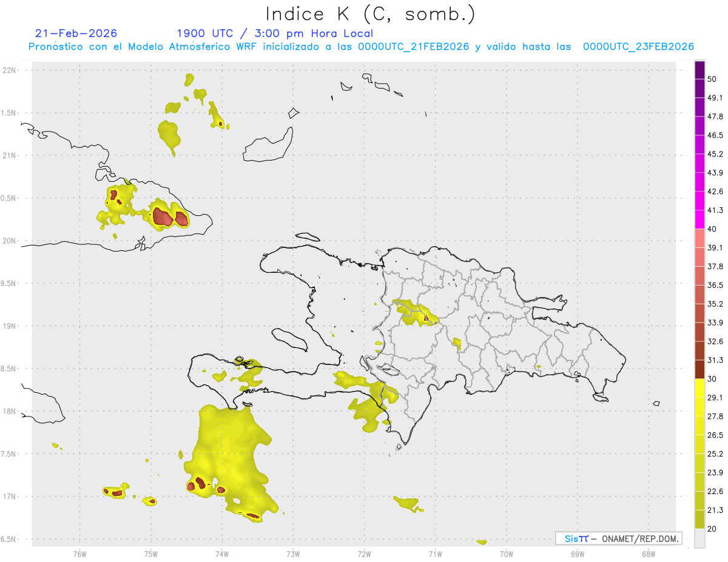Click the colorbar value 45.2
Screen dimensions: 728x562
pyautogui.click(x=715, y=154)
